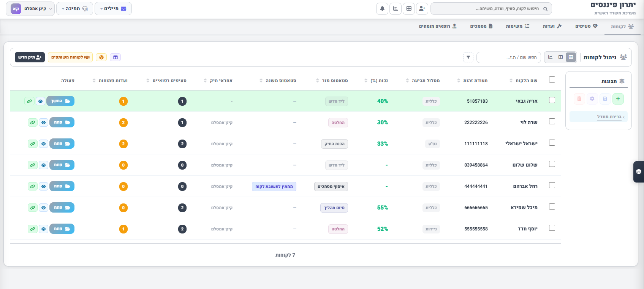Toggle the eye icon for מיכל שפירא
The image size is (644, 289).
(x=44, y=208)
